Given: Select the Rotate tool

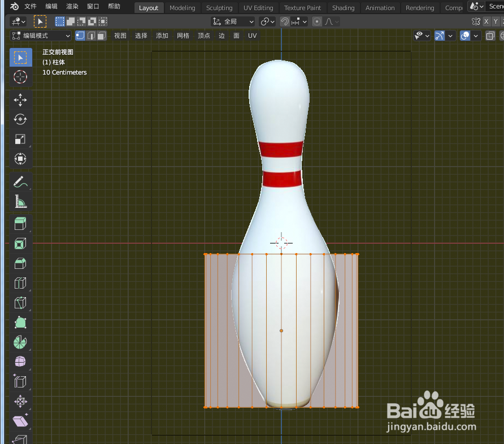Looking at the screenshot, I should click(20, 119).
